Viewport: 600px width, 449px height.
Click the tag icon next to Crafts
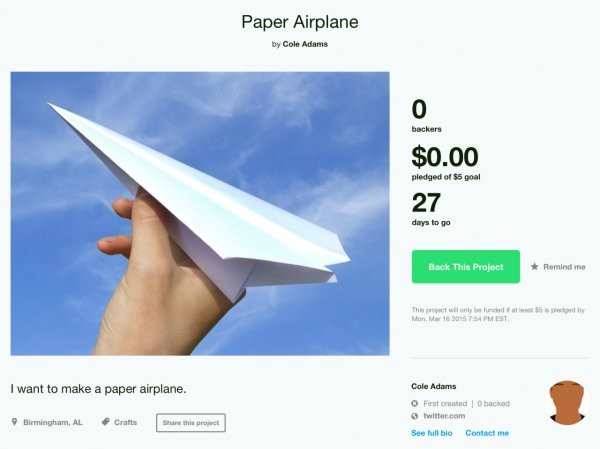[x=106, y=422]
